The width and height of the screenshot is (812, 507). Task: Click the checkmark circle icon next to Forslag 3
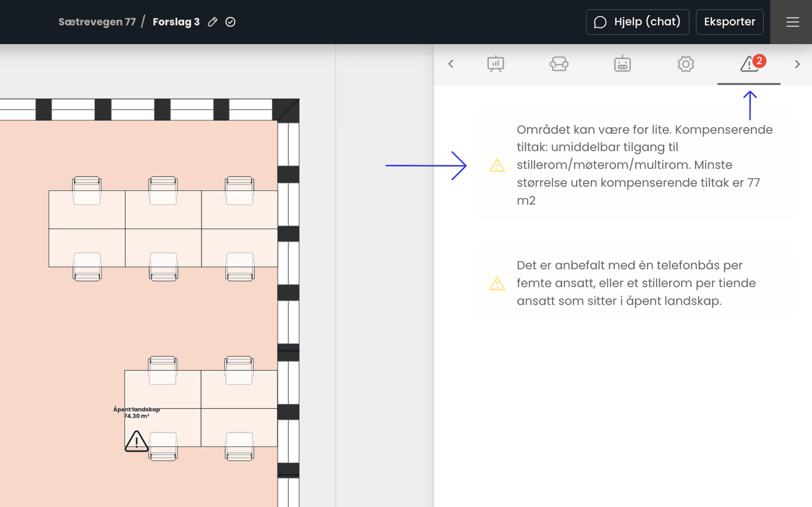coord(230,22)
